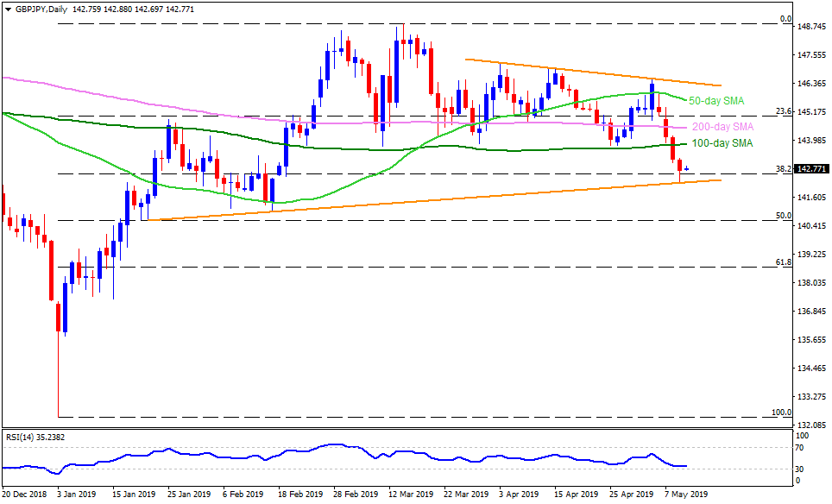Click the 30 level on RSI scale
Viewport: 832px width, 504px height.
[x=802, y=469]
